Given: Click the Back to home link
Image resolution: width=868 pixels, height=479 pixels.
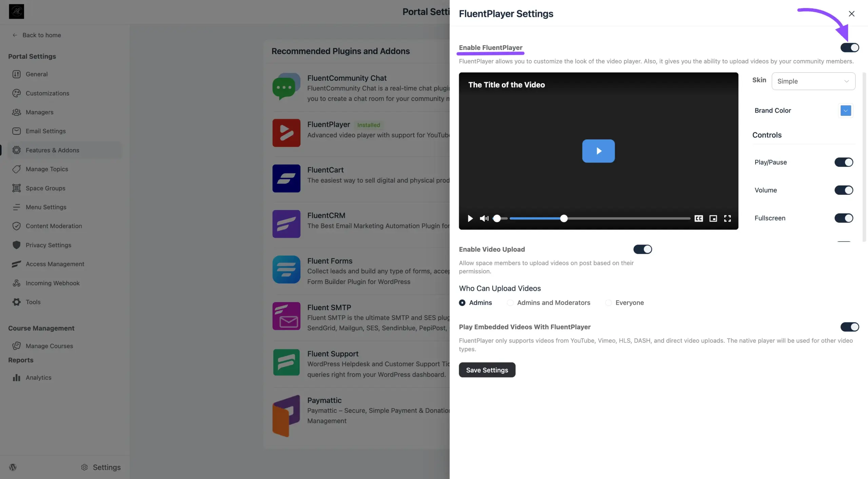Looking at the screenshot, I should coord(41,35).
